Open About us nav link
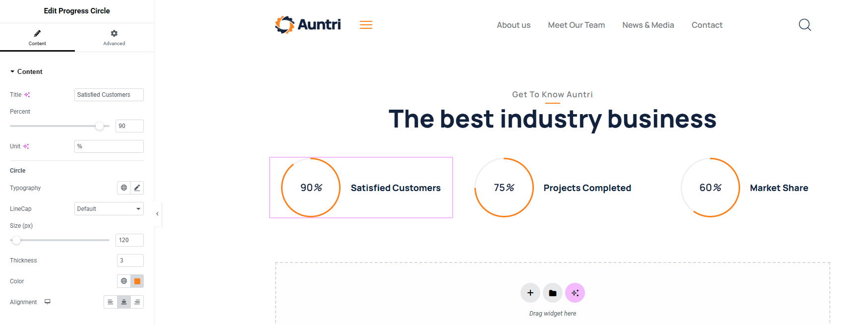 (x=514, y=25)
